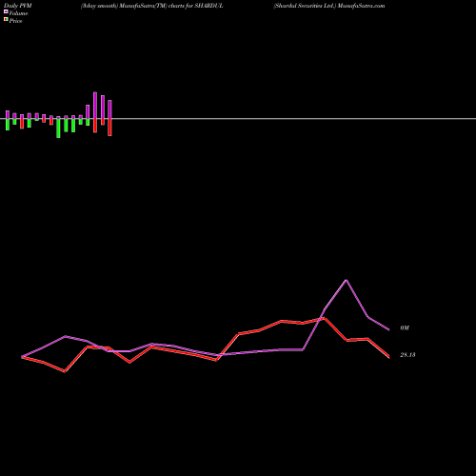This screenshot has width=476, height=476.
Task: Click the '0M' volume value label
Action: (405, 327)
